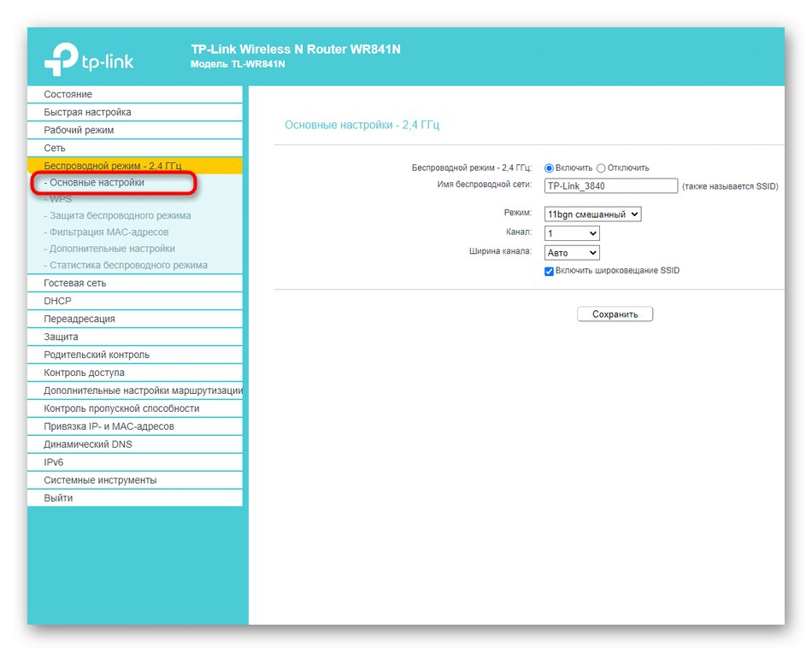Open Фильтрация MAC-адресов submenu

tap(106, 232)
